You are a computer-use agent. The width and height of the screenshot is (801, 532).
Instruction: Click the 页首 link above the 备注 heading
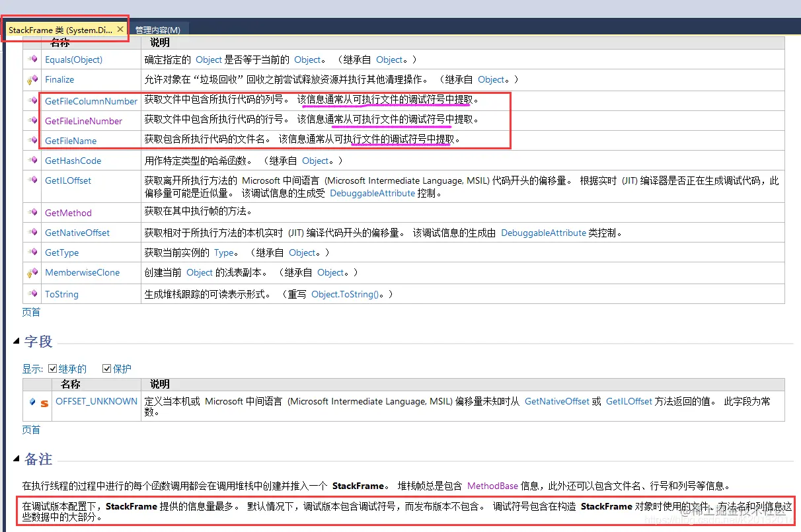[x=32, y=430]
